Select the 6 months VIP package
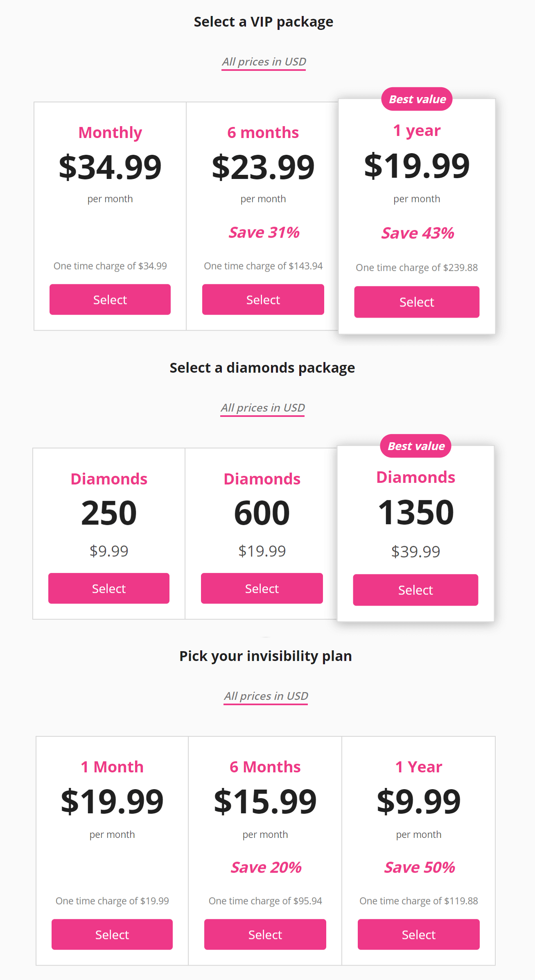This screenshot has height=980, width=535. (x=263, y=299)
